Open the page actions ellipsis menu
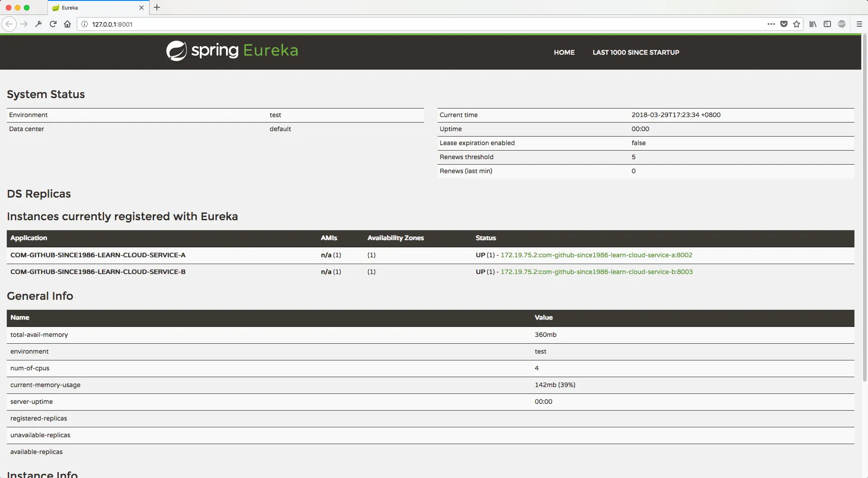 click(771, 24)
